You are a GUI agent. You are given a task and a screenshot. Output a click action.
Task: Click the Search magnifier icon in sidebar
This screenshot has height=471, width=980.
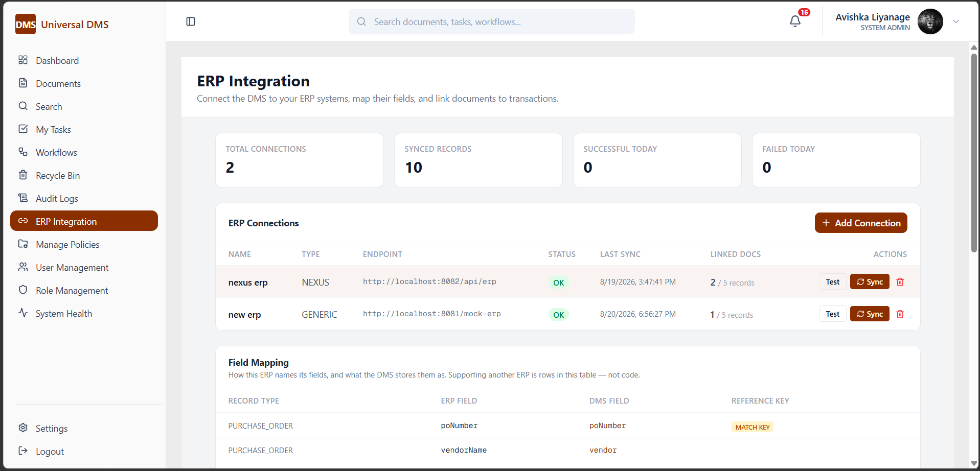click(x=23, y=106)
